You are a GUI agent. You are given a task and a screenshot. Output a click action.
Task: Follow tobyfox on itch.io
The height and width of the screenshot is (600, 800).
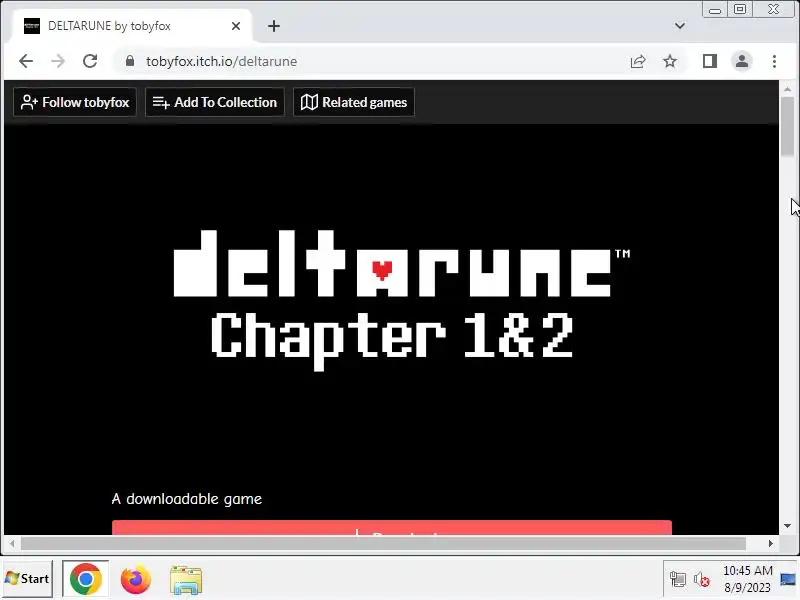tap(75, 102)
